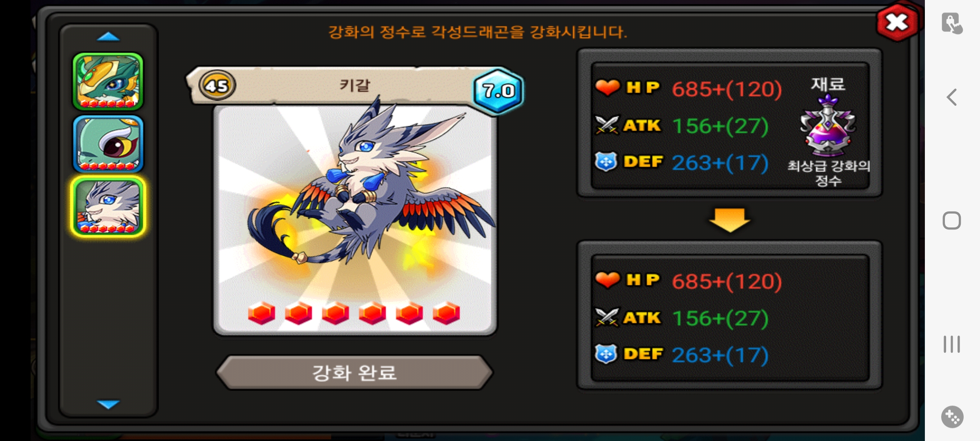Tap the level 45 gold badge
Screen dimensions: 980x441
click(x=217, y=85)
